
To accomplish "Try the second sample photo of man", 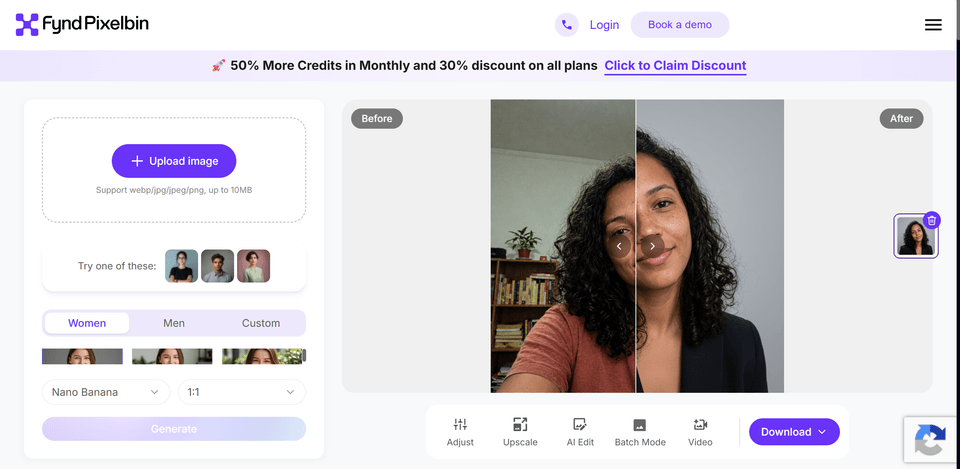I will click(217, 266).
